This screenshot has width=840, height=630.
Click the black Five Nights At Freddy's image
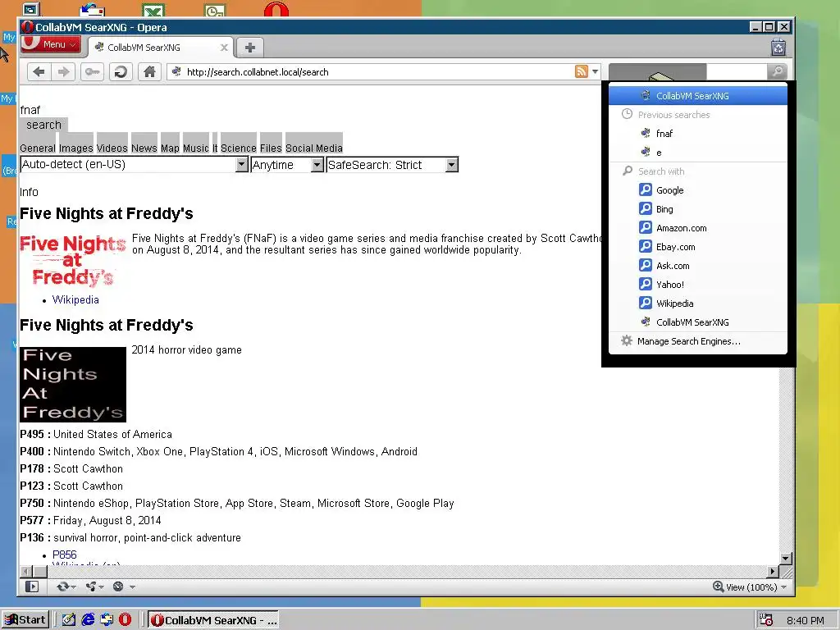point(73,384)
